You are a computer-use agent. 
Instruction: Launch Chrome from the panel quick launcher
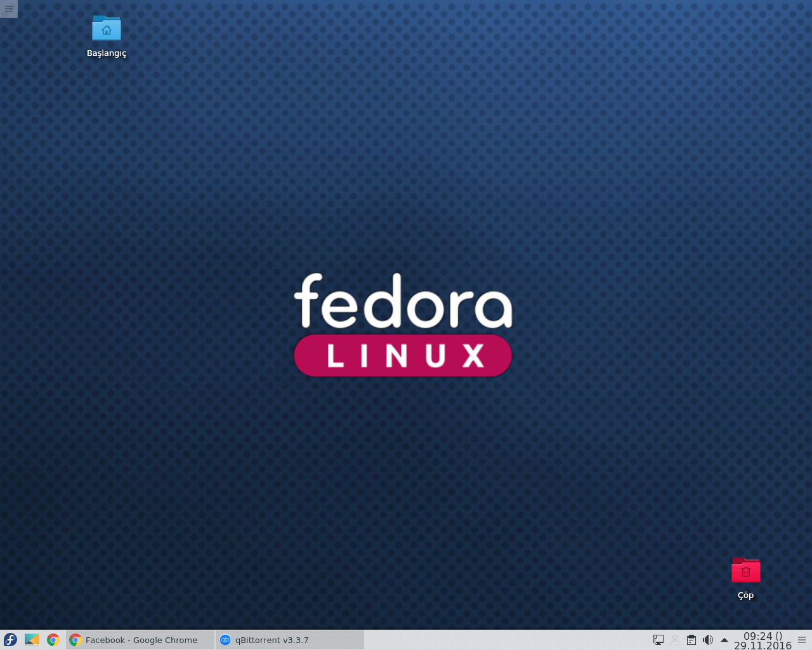[53, 640]
